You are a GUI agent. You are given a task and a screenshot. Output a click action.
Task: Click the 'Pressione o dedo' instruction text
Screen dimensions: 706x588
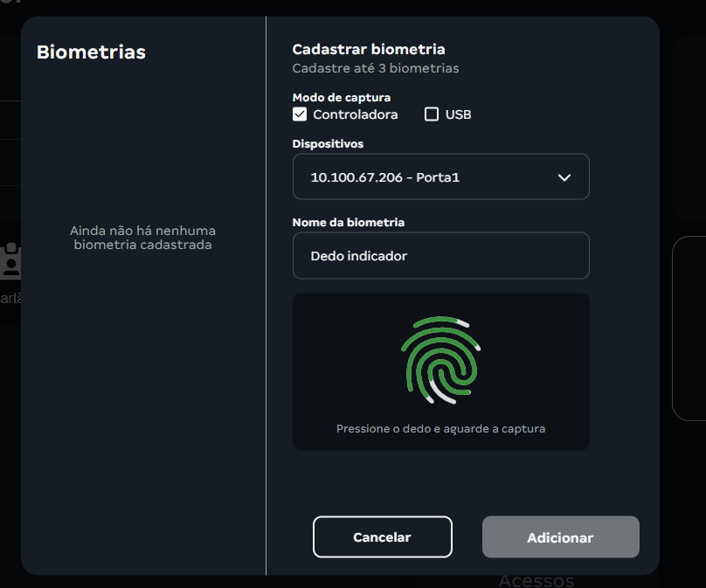440,429
